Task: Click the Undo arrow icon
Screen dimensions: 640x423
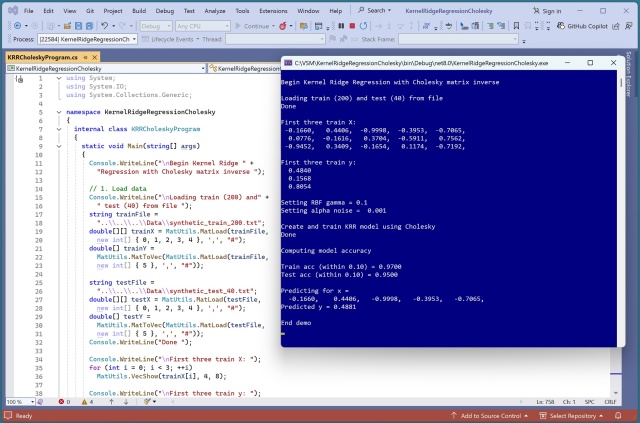Action: click(x=104, y=26)
